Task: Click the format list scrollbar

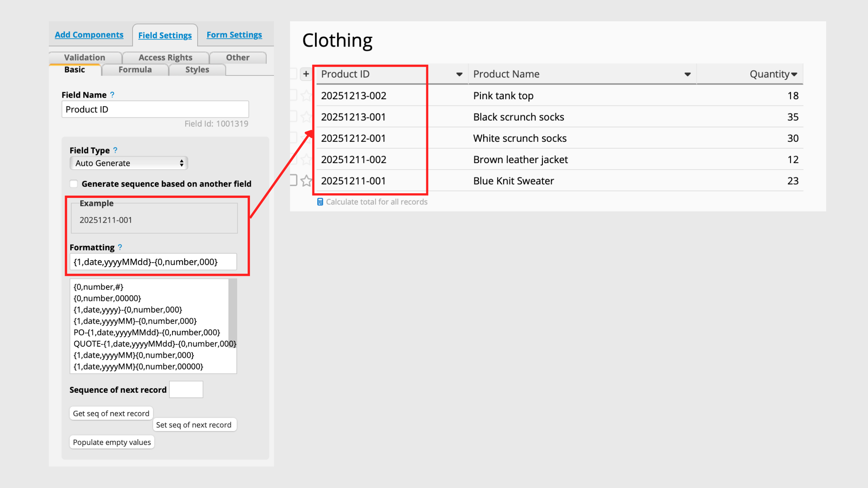Action: [232, 314]
